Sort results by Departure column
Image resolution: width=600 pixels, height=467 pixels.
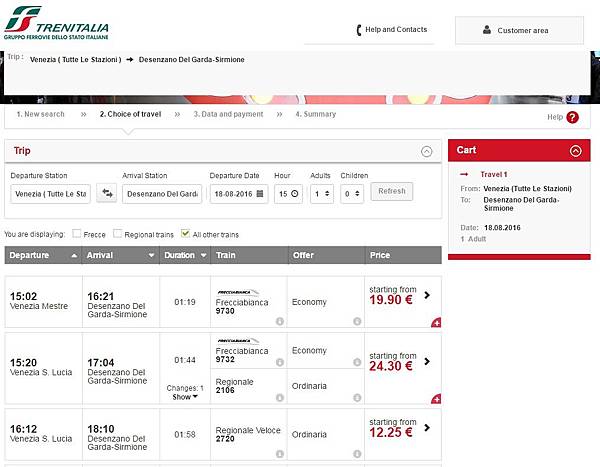[43, 255]
